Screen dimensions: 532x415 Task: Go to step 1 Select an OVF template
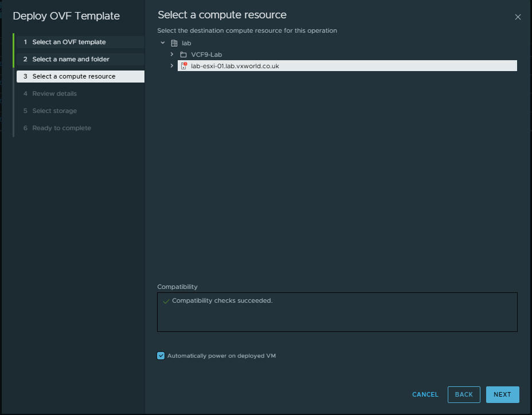(69, 42)
